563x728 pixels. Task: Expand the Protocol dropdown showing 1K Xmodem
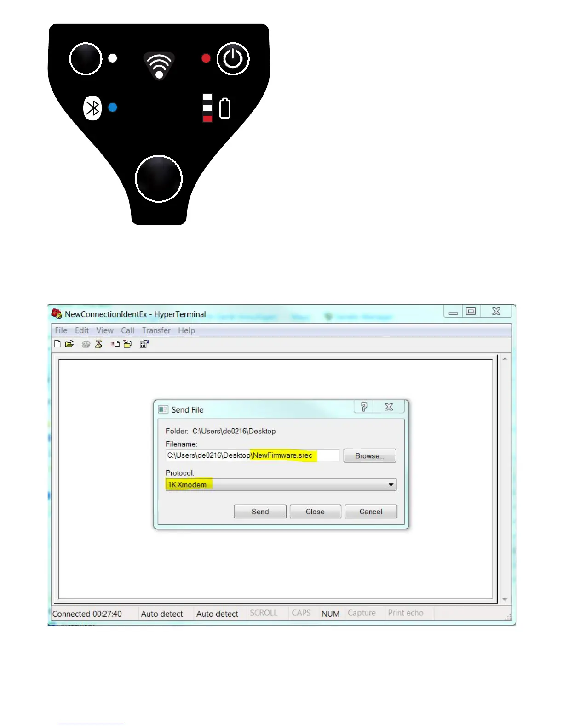(x=281, y=485)
